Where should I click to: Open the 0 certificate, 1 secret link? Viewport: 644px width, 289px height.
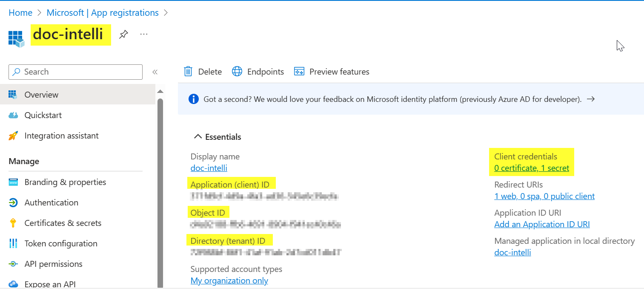[532, 168]
